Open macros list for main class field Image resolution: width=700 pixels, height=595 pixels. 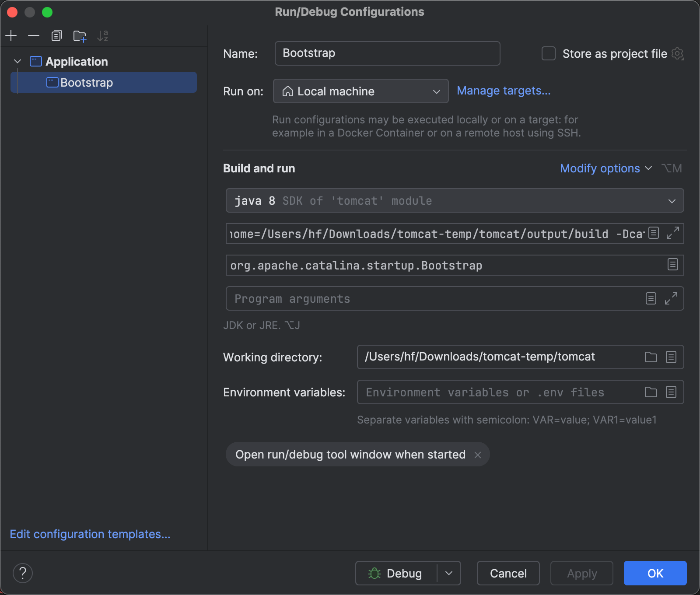point(672,265)
